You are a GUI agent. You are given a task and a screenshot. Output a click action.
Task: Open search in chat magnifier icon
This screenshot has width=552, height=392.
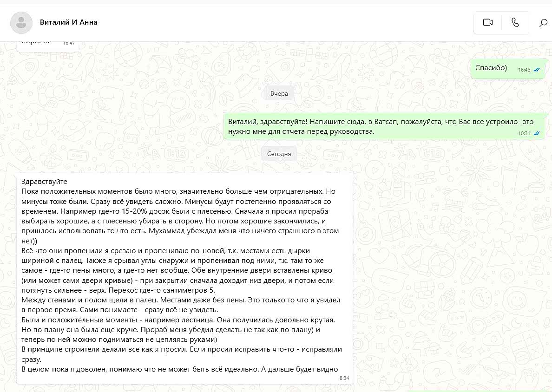point(543,23)
